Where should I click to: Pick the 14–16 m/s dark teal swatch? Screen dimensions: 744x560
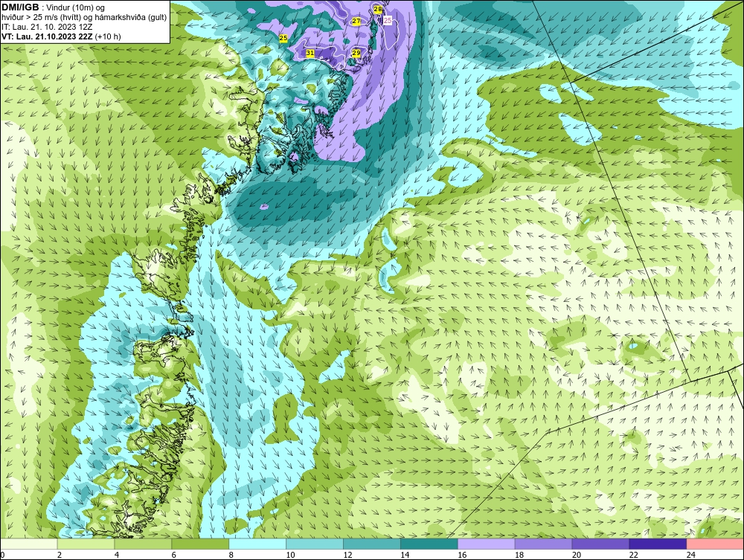tap(429, 544)
